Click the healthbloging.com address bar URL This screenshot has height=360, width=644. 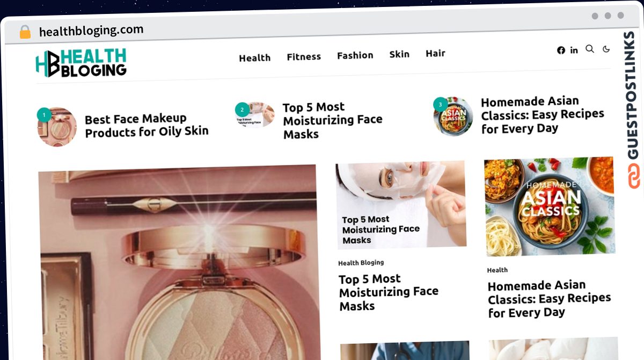pyautogui.click(x=91, y=31)
